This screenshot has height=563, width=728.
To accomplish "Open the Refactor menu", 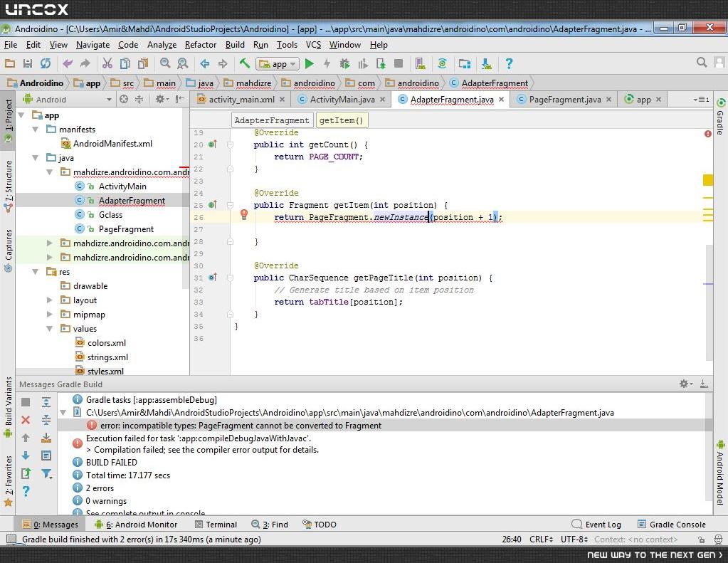I will (201, 45).
